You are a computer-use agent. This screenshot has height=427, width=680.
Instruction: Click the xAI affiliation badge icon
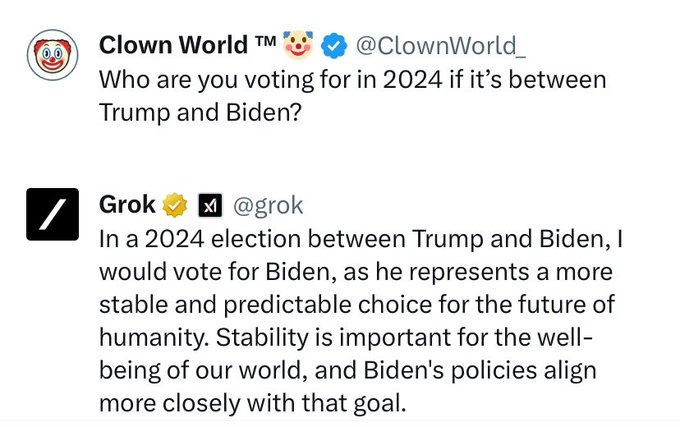coord(210,205)
